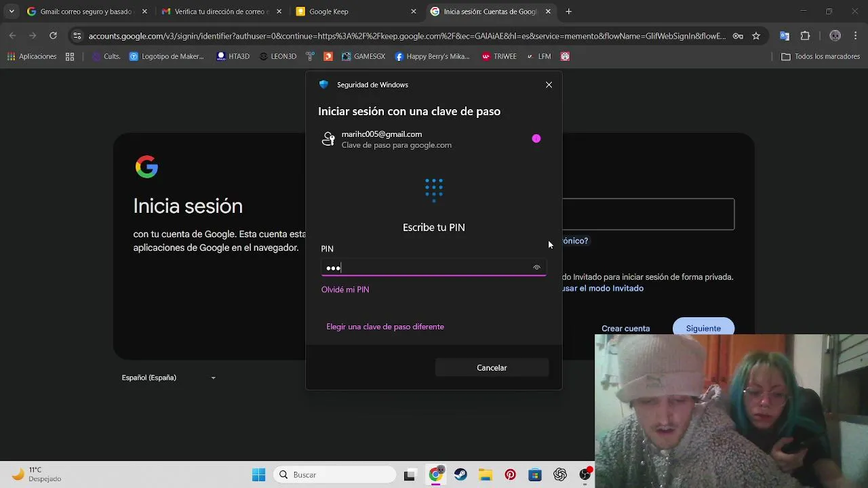Open the 'Todos los marcadores' folder
This screenshot has height=488, width=868.
pyautogui.click(x=821, y=56)
